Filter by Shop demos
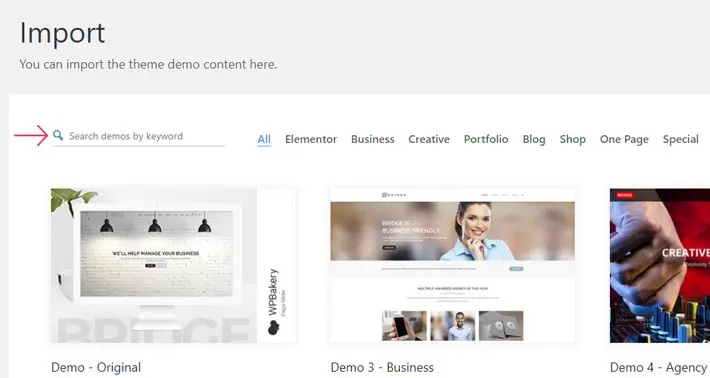710x378 pixels. click(x=572, y=139)
